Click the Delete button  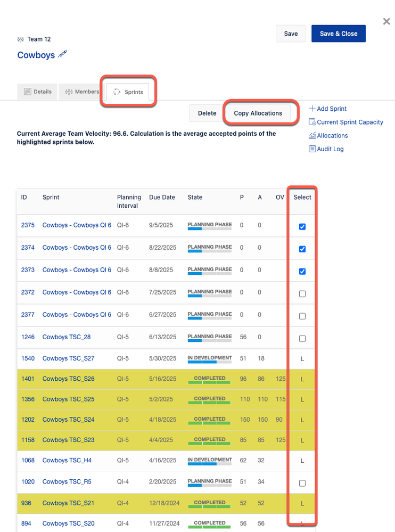[x=207, y=113]
